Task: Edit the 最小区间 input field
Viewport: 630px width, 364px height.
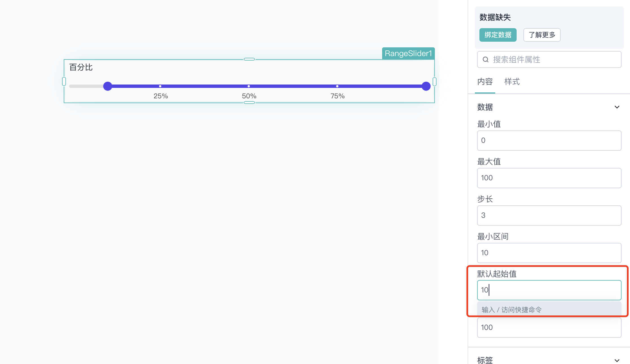Action: pyautogui.click(x=549, y=253)
